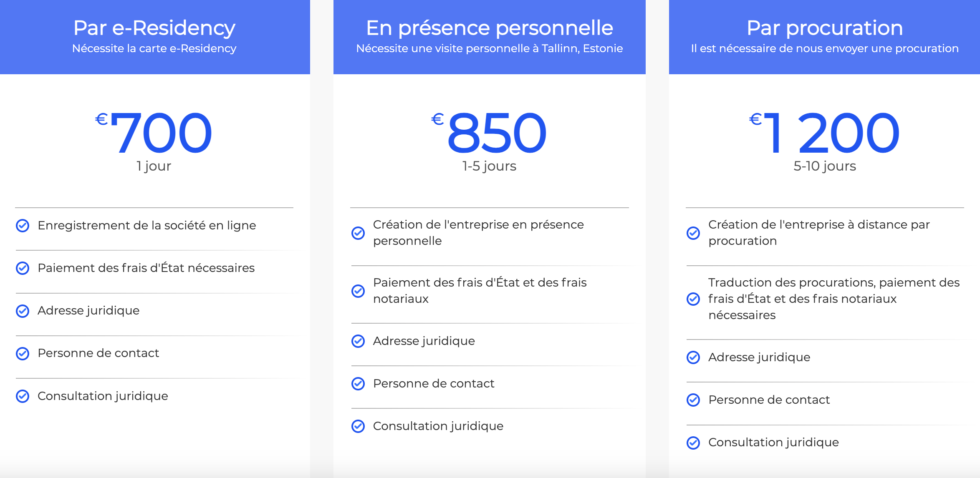Screen dimensions: 980x478
Task: Click the 1 jour delivery time text
Action: click(154, 166)
